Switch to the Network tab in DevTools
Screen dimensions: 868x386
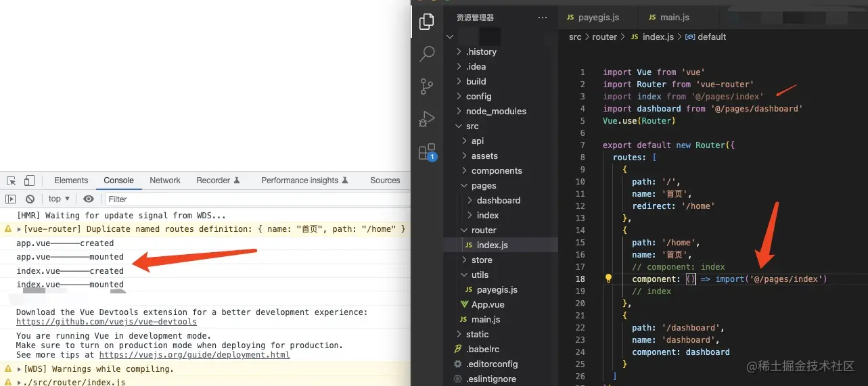(165, 180)
